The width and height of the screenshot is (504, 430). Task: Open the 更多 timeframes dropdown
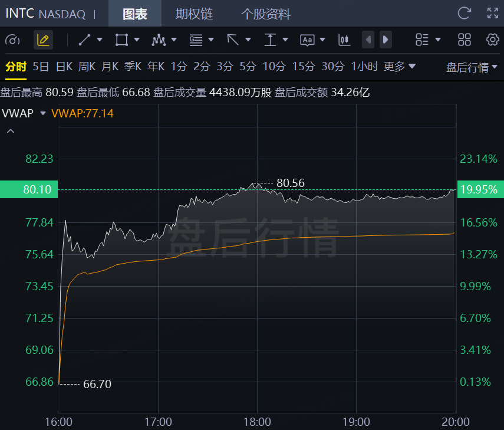pyautogui.click(x=400, y=67)
